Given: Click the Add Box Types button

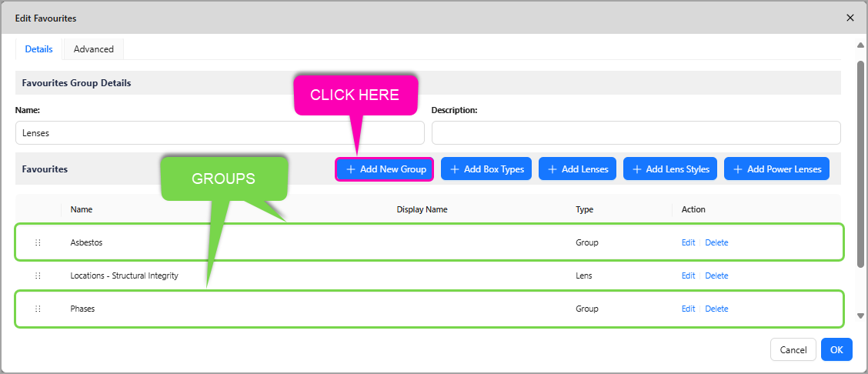Looking at the screenshot, I should (486, 169).
